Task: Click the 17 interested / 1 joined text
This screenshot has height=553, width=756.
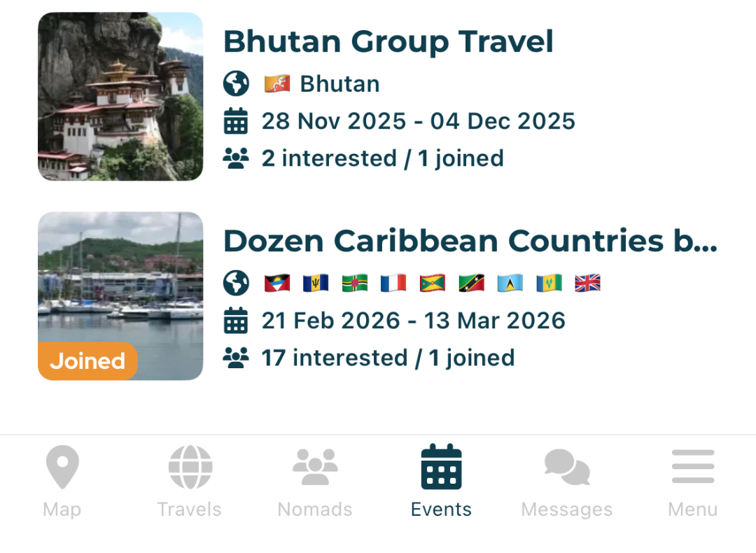Action: pyautogui.click(x=388, y=358)
